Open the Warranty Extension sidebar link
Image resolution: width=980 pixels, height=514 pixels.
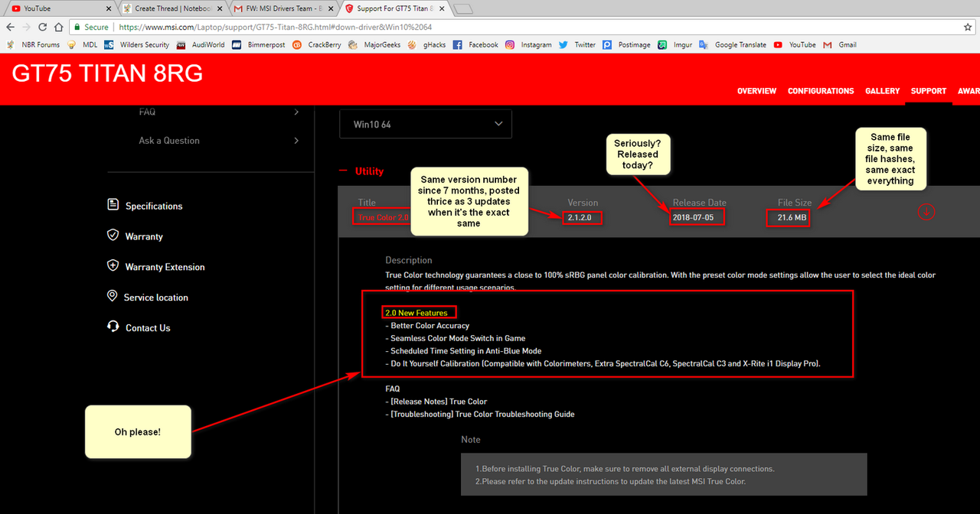click(165, 268)
